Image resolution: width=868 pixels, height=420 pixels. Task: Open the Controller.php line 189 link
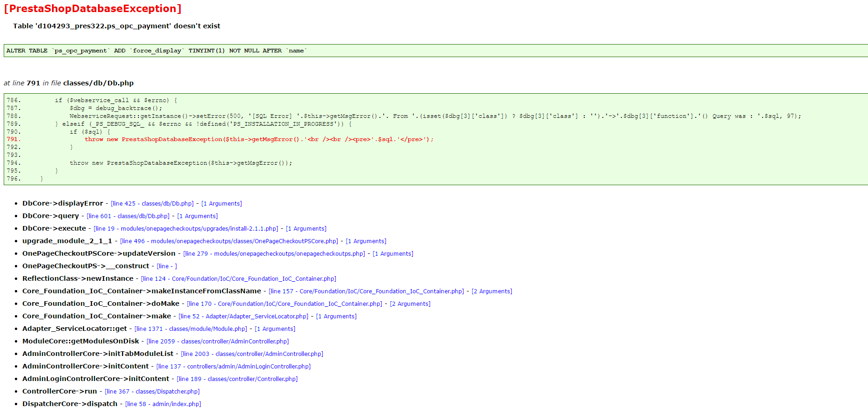tap(237, 379)
